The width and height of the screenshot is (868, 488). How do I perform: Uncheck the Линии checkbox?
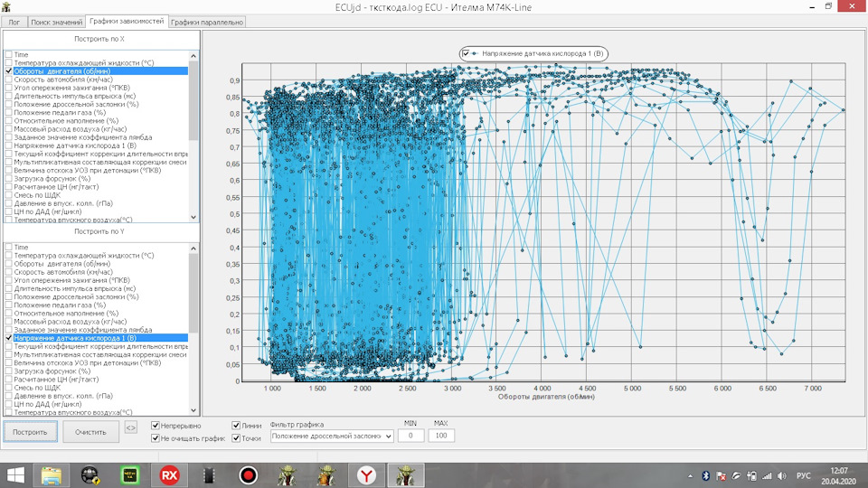pos(237,426)
